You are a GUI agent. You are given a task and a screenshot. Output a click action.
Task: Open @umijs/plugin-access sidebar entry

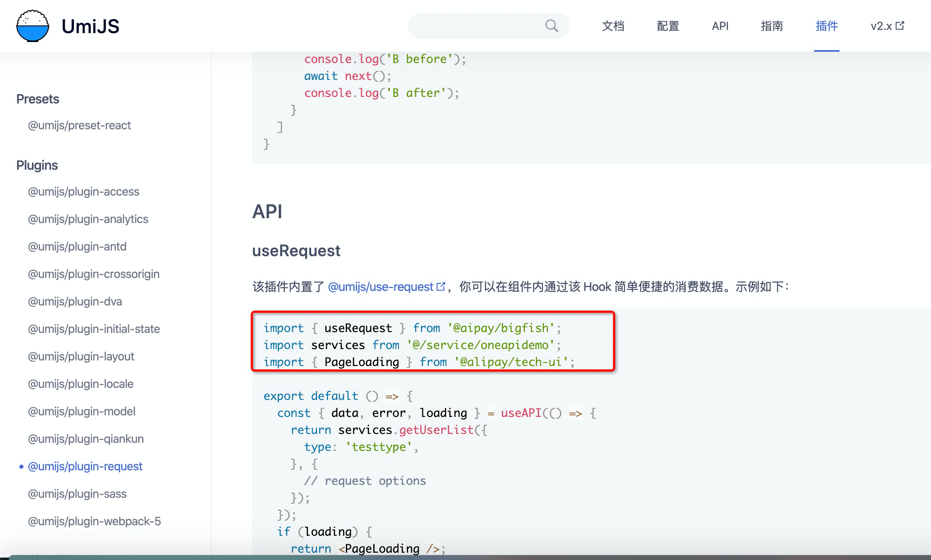click(x=83, y=192)
